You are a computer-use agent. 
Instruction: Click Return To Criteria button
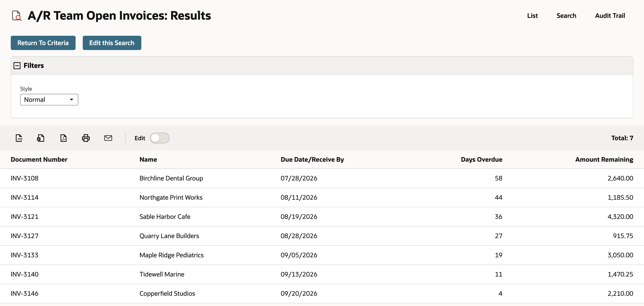tap(43, 43)
